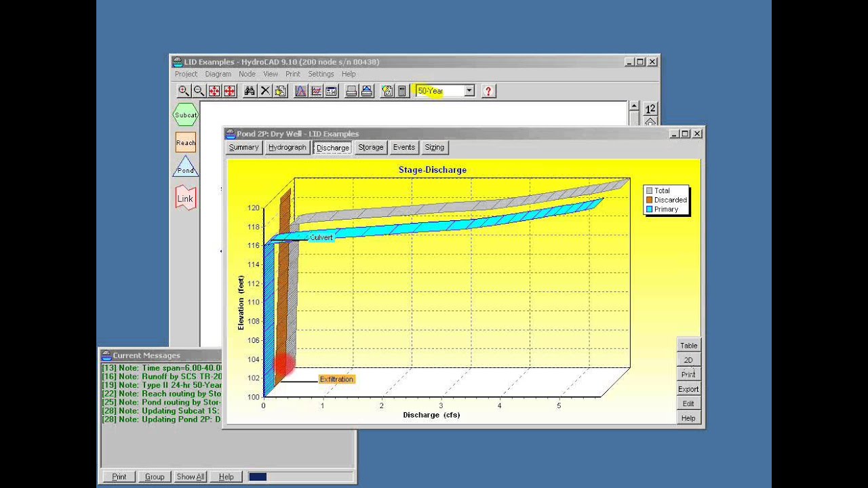This screenshot has height=488, width=868.
Task: Open the Diagram menu
Action: (x=218, y=74)
